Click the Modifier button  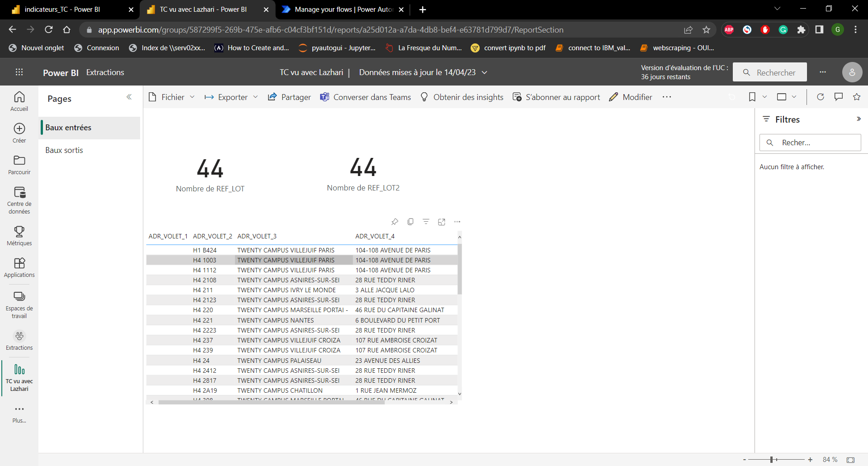631,97
